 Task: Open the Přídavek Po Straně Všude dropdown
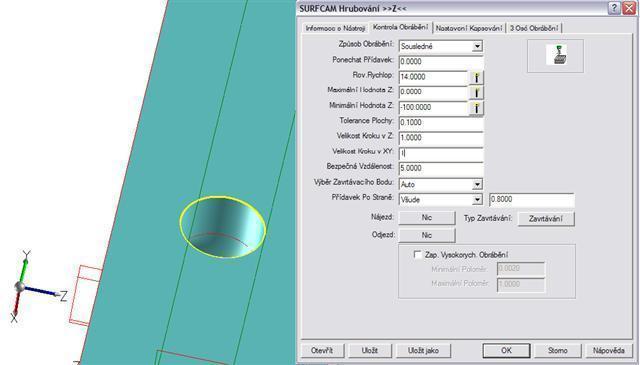click(477, 200)
